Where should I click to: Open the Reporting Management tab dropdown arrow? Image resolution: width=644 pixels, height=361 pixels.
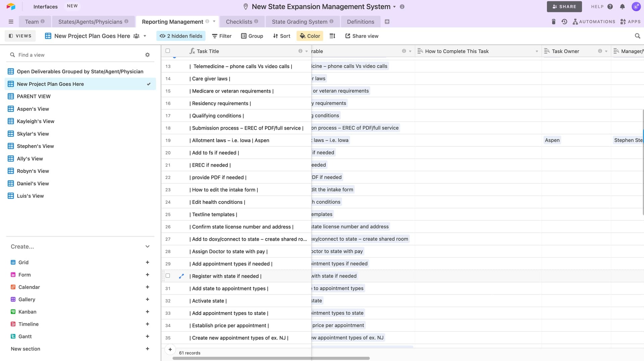coord(214,21)
